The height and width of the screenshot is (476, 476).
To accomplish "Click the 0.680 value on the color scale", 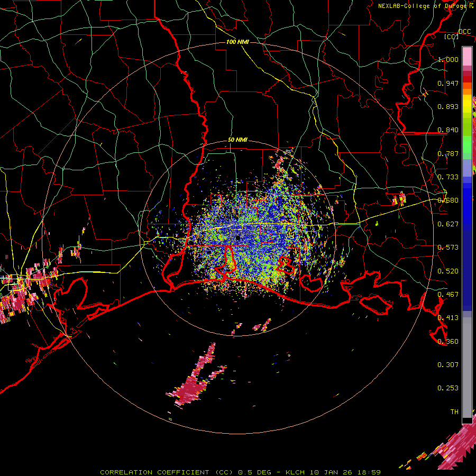I will (448, 200).
